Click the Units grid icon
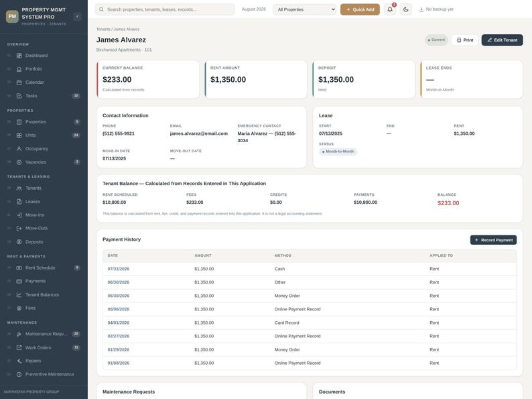Screen dimensions: 532x399 click(19, 135)
